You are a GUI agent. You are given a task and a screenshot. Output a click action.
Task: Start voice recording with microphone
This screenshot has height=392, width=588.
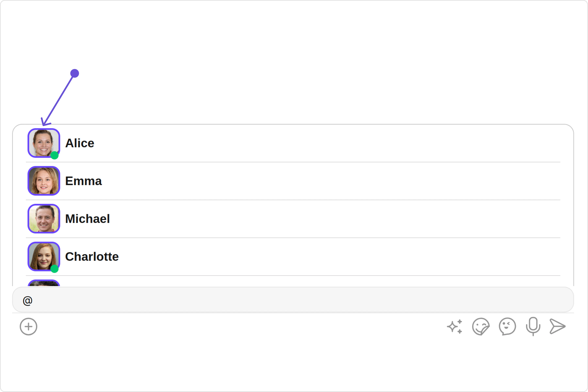coord(533,326)
